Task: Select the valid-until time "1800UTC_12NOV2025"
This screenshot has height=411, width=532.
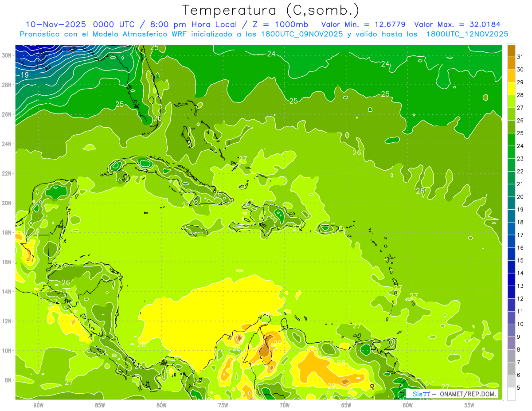Action: point(467,34)
